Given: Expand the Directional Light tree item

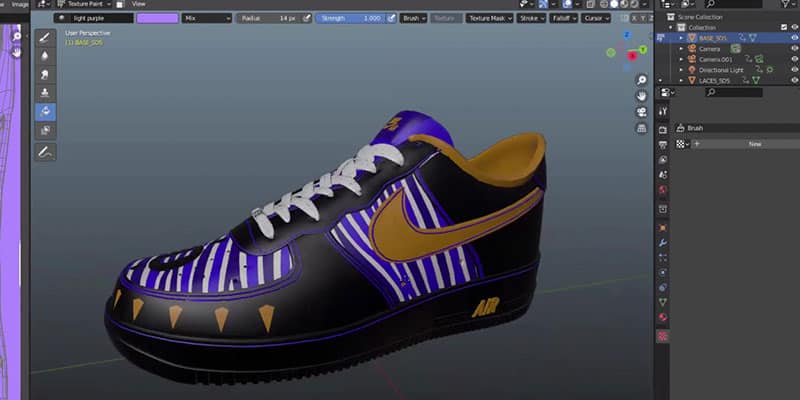Looking at the screenshot, I should pyautogui.click(x=681, y=70).
